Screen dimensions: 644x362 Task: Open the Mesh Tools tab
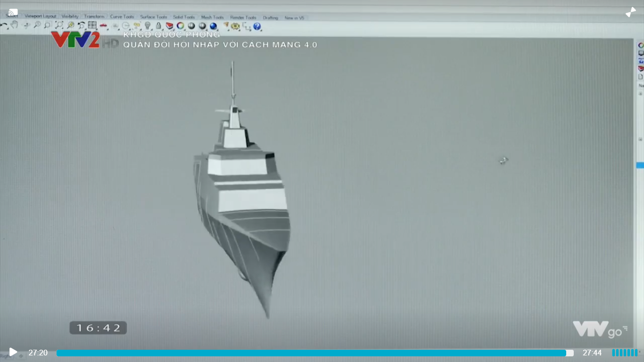(212, 17)
